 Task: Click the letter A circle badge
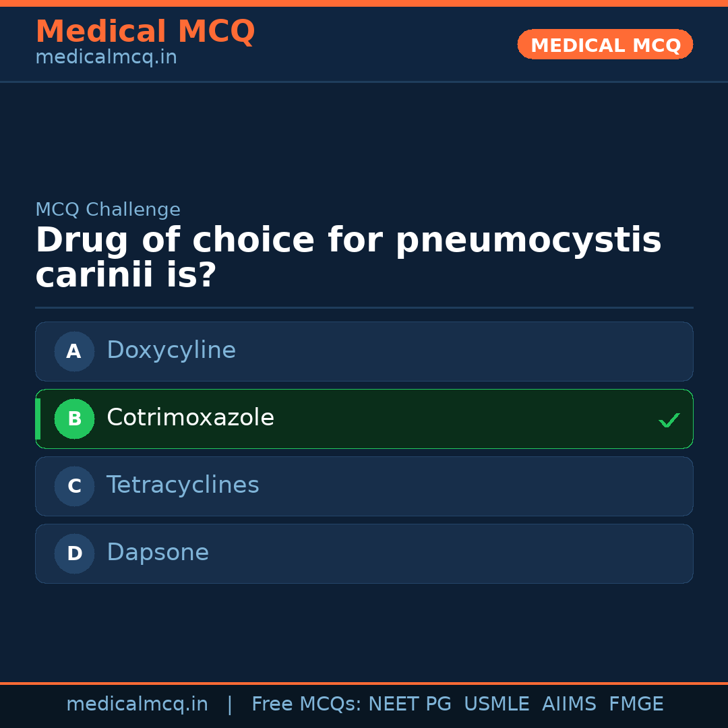pos(74,351)
